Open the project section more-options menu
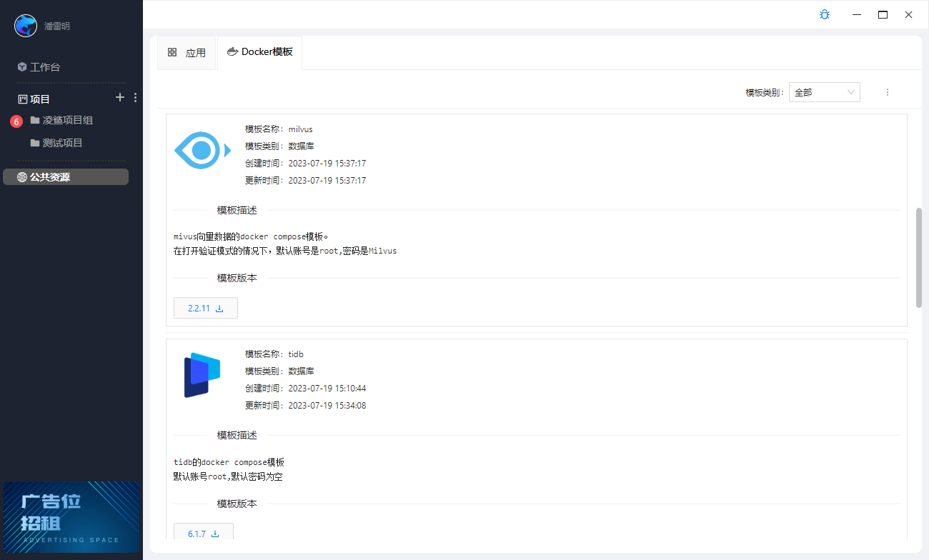Image resolution: width=929 pixels, height=560 pixels. (x=136, y=98)
